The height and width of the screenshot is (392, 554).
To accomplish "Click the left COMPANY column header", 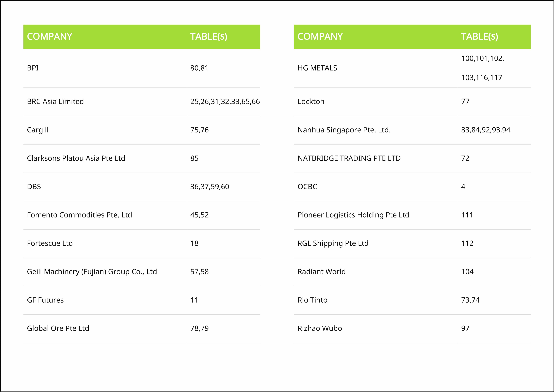I will [x=49, y=37].
